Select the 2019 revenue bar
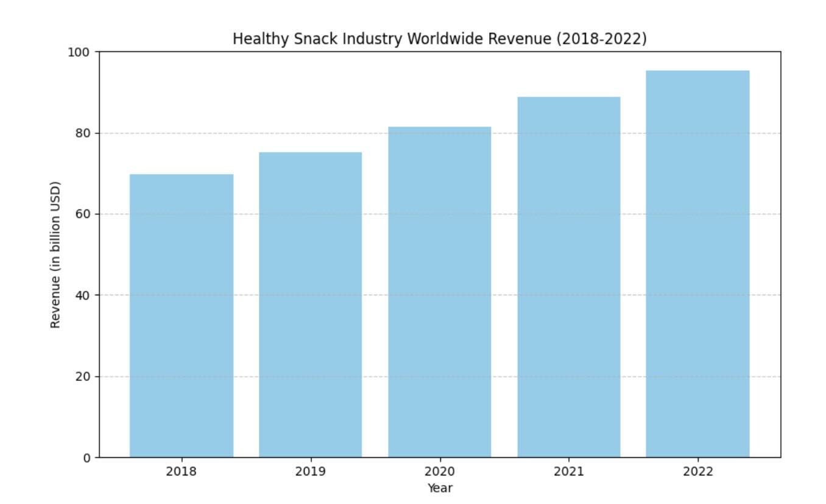 point(311,304)
